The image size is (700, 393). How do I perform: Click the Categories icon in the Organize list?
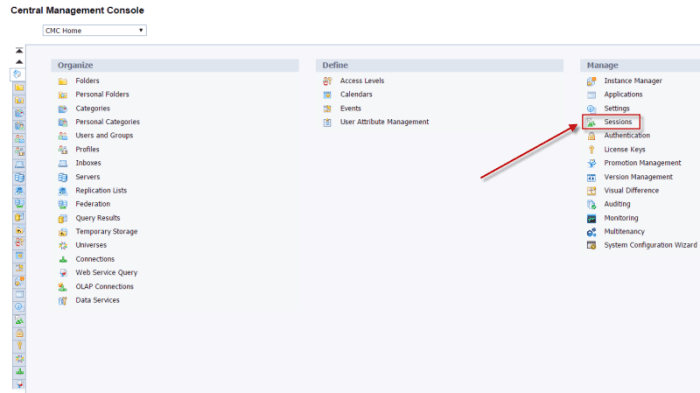63,109
